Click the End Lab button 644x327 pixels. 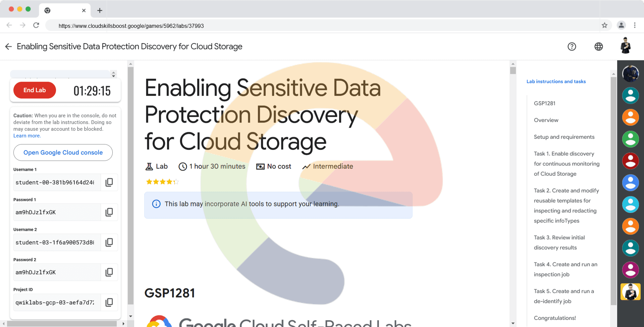coord(35,90)
